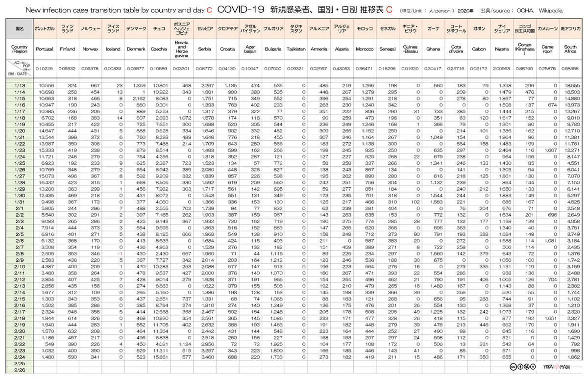The image size is (588, 377).
Task: Select the 'Ghana' column header
Action: [x=433, y=50]
